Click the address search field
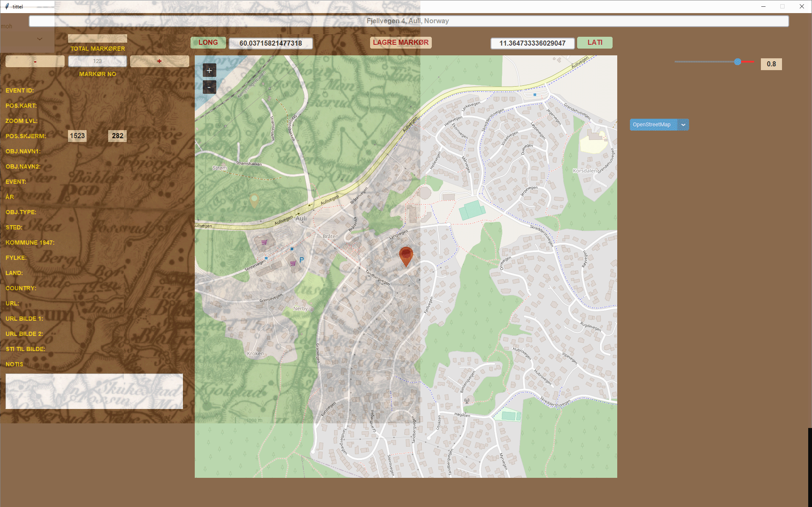 tap(408, 21)
